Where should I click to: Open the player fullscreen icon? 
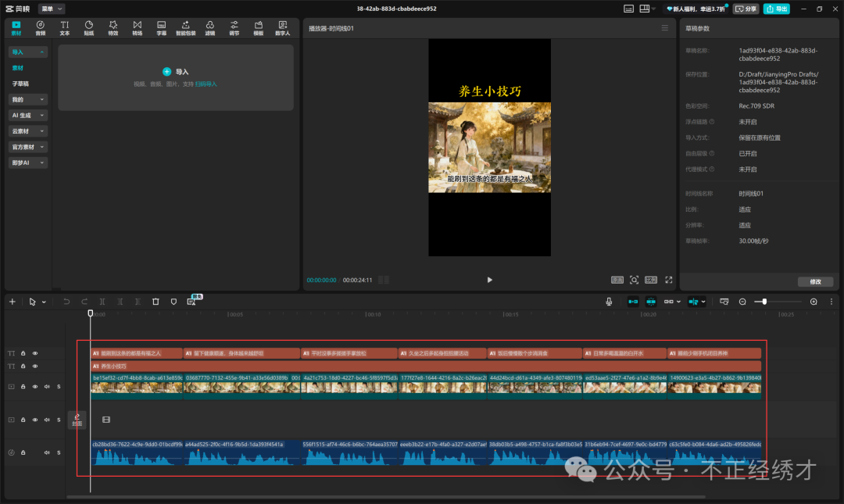668,280
